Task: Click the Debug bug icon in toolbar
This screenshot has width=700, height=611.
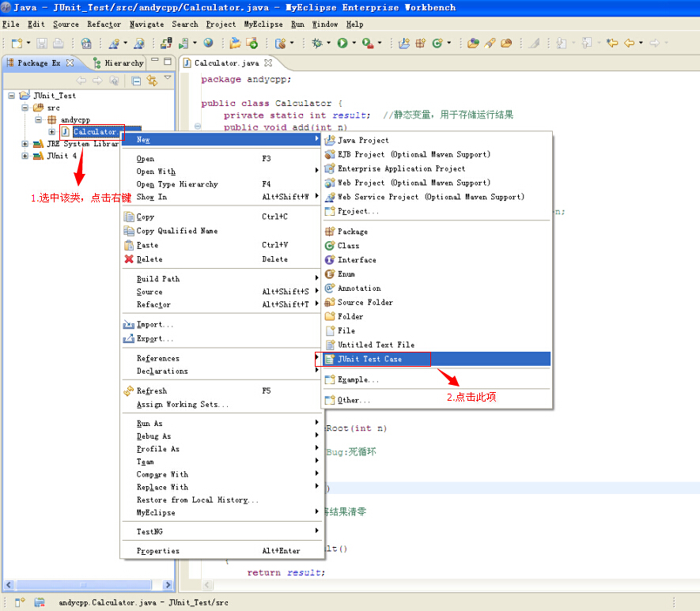Action: coord(317,43)
